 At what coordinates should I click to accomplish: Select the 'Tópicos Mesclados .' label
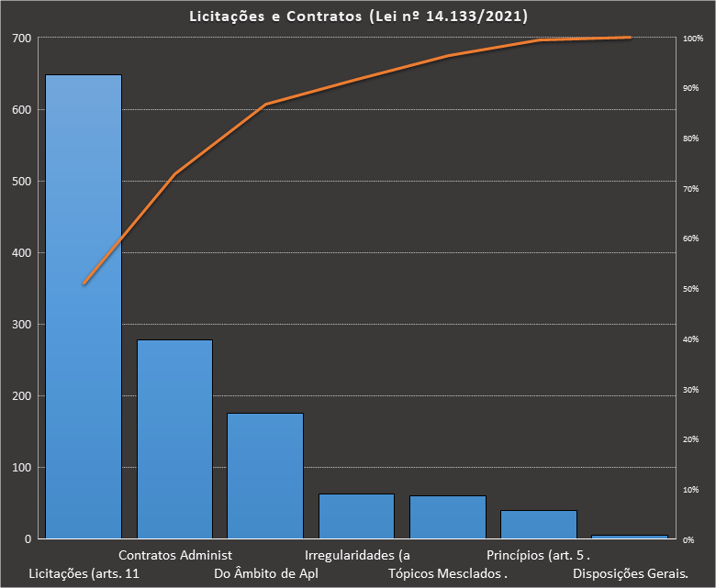coord(448,574)
